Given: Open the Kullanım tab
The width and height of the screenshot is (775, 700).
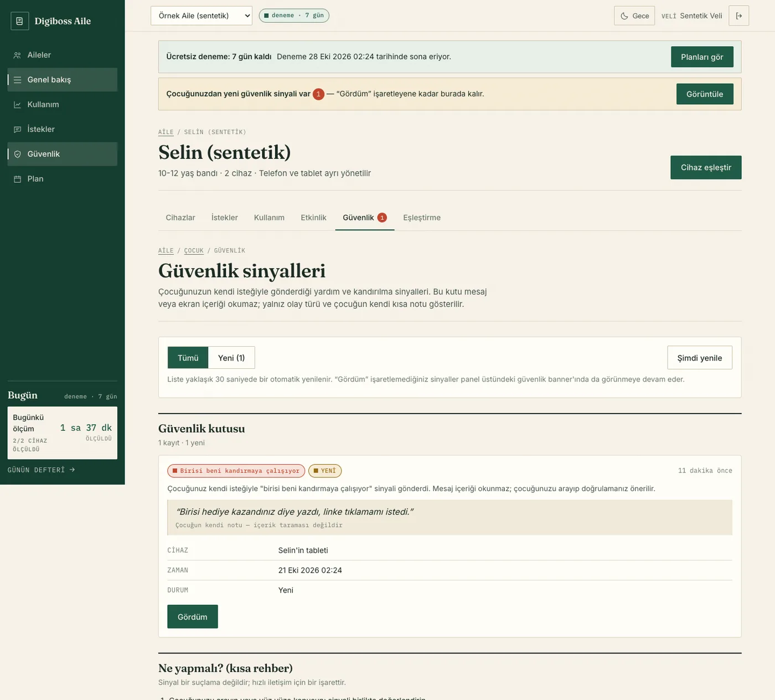Looking at the screenshot, I should [x=269, y=218].
